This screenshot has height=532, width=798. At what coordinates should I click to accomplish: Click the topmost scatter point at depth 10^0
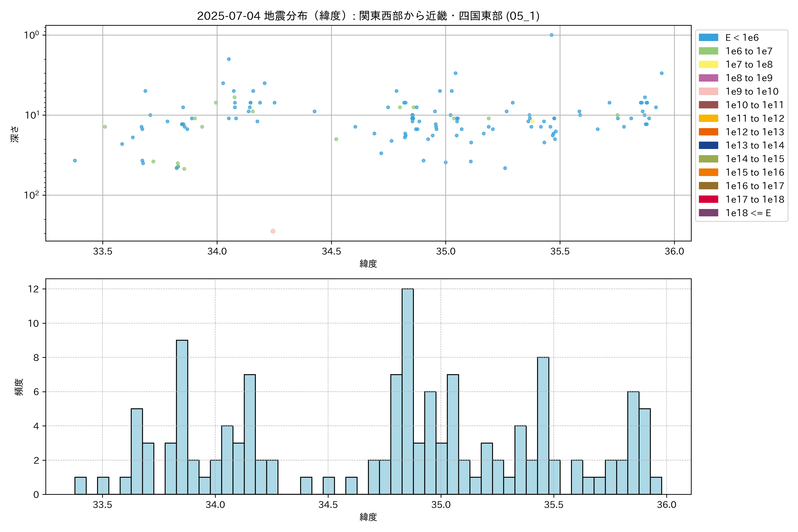551,35
